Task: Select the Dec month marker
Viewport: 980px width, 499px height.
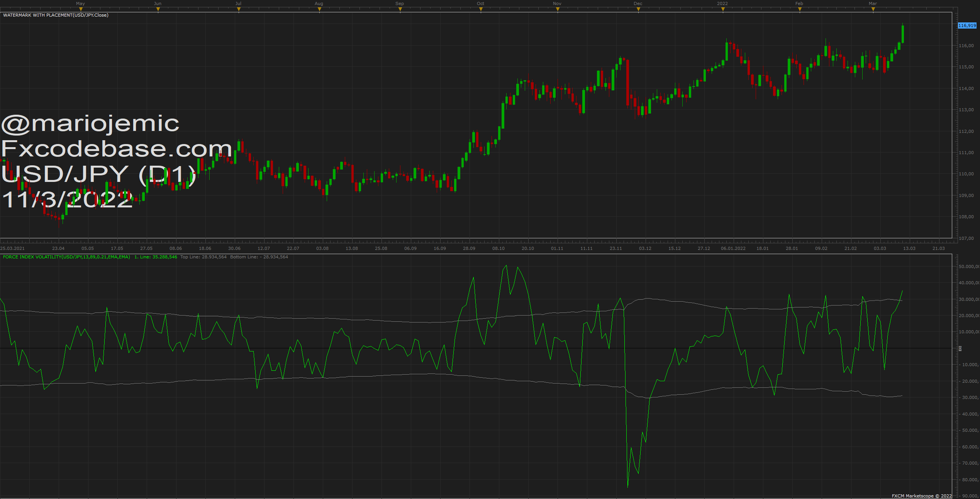Action: pyautogui.click(x=638, y=3)
